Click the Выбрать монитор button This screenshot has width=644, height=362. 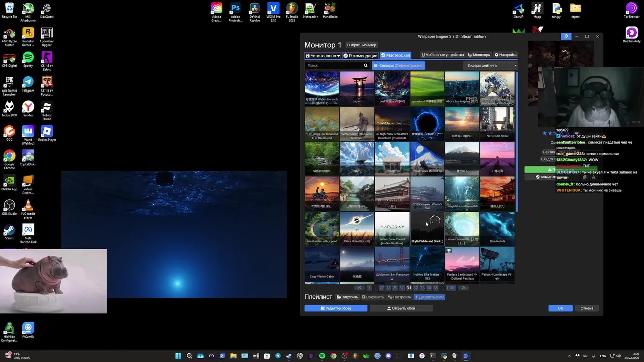(x=362, y=45)
